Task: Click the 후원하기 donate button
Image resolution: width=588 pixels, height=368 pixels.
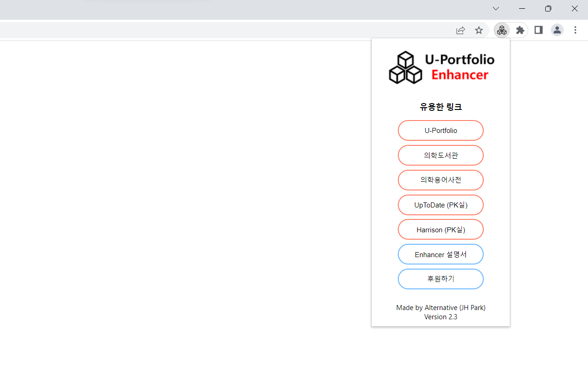Action: (x=441, y=279)
